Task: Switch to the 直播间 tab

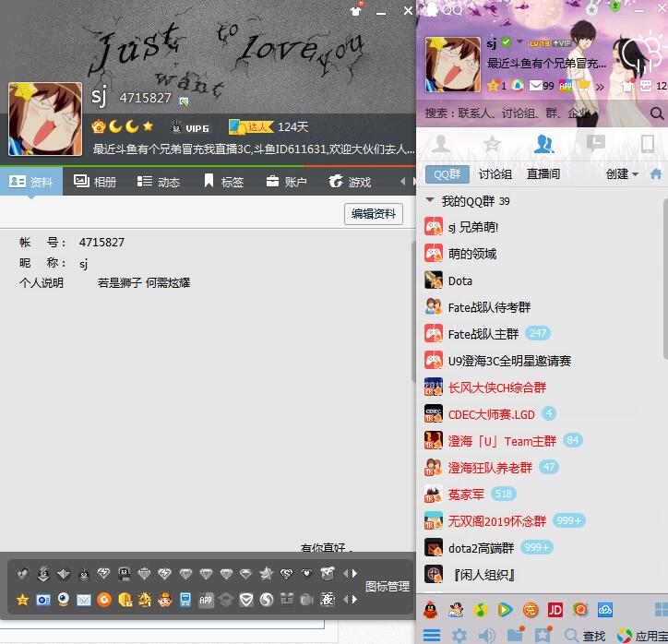Action: 543,173
